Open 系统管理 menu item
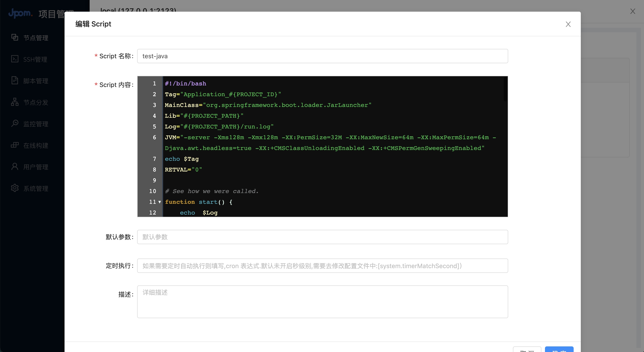This screenshot has height=352, width=644. pyautogui.click(x=32, y=188)
